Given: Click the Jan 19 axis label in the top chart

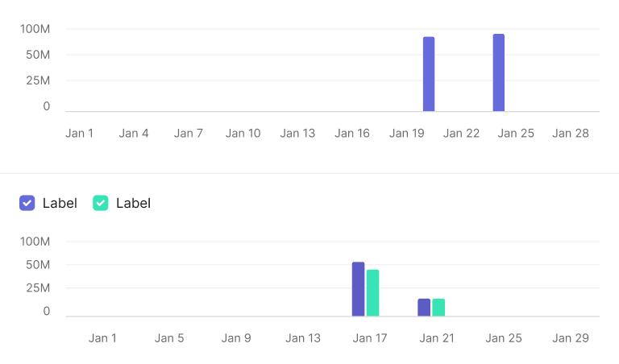Looking at the screenshot, I should [x=406, y=134].
